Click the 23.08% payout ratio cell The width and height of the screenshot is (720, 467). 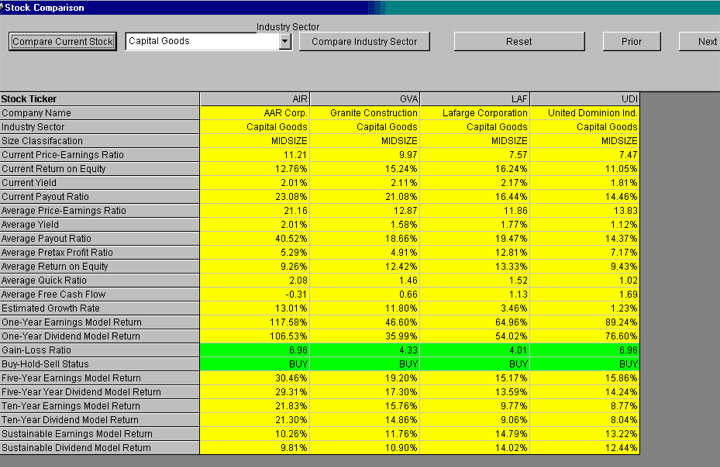coord(255,197)
